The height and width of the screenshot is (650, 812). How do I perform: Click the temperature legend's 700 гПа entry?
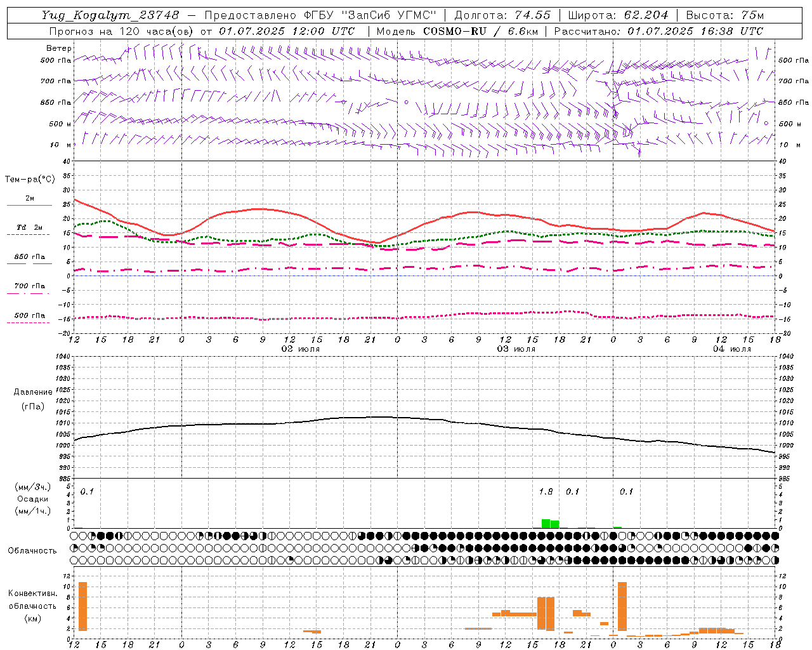pyautogui.click(x=29, y=286)
